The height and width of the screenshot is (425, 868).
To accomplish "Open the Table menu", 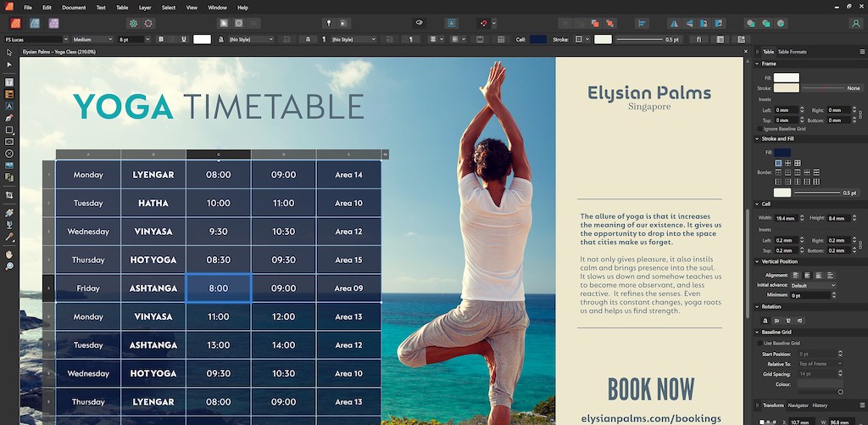I will pyautogui.click(x=122, y=8).
